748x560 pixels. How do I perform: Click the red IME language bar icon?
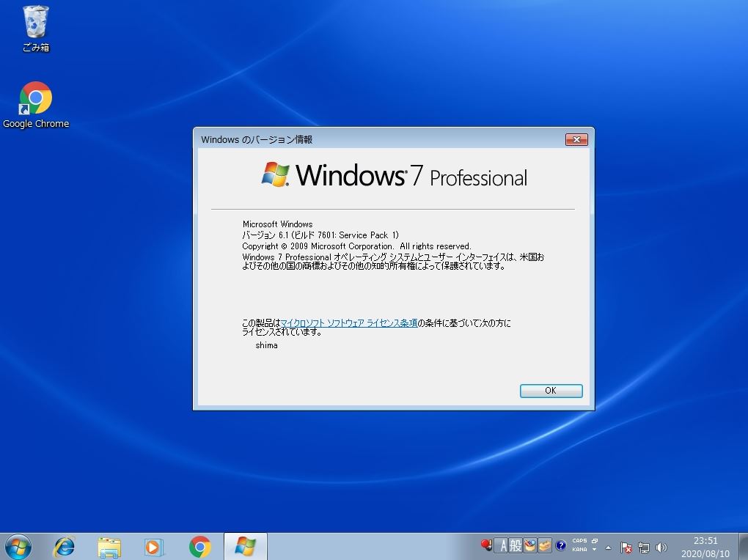point(487,545)
